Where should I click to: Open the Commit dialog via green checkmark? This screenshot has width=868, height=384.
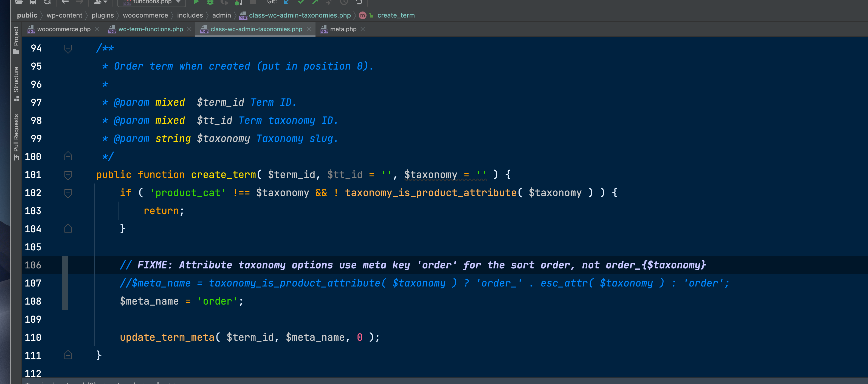301,2
